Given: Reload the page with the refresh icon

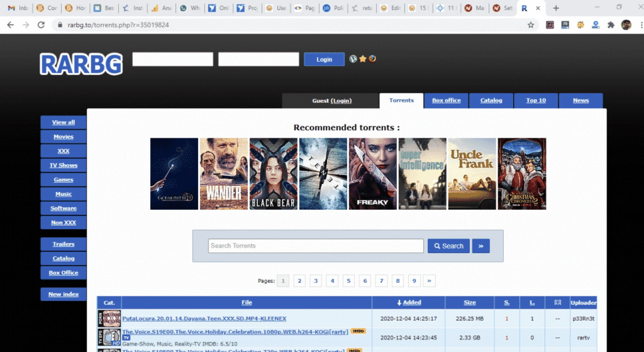Looking at the screenshot, I should pos(41,25).
